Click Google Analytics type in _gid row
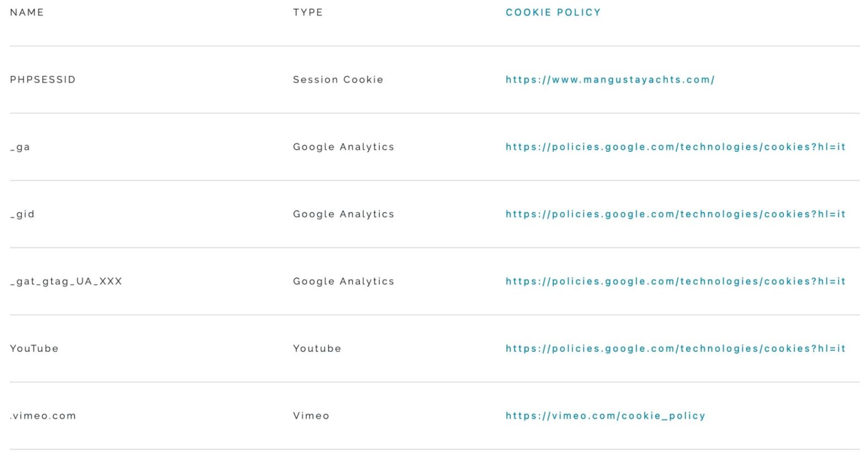868x458 pixels. point(343,214)
